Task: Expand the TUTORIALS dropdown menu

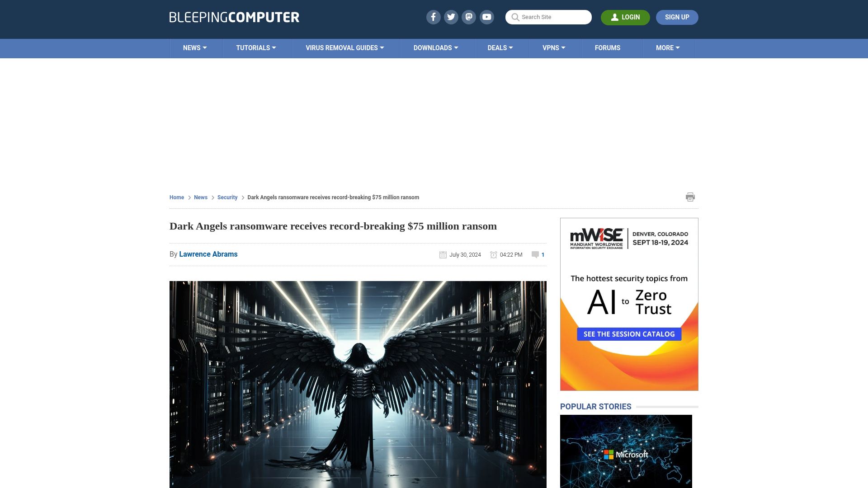Action: point(256,47)
